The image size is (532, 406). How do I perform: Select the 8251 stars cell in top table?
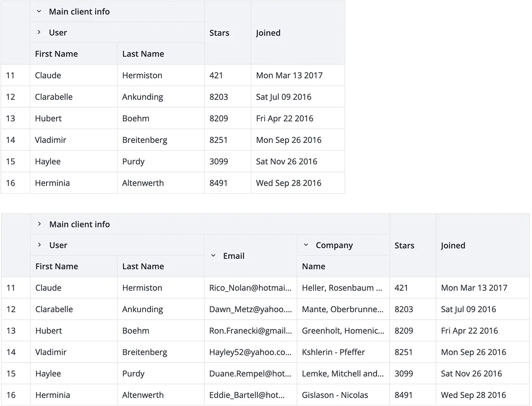pos(219,140)
